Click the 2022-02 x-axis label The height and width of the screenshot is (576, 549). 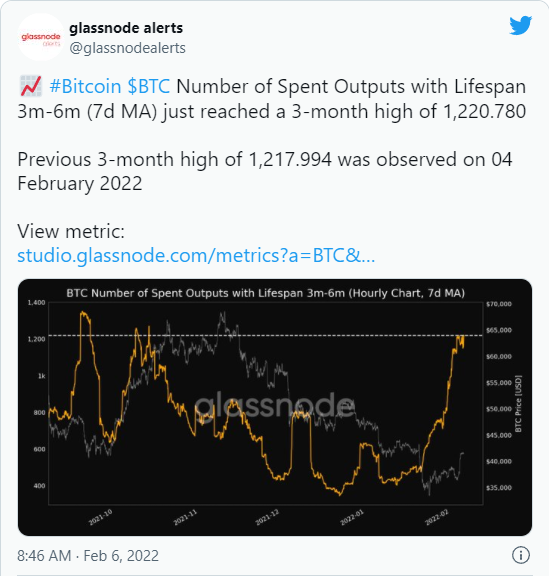click(437, 517)
